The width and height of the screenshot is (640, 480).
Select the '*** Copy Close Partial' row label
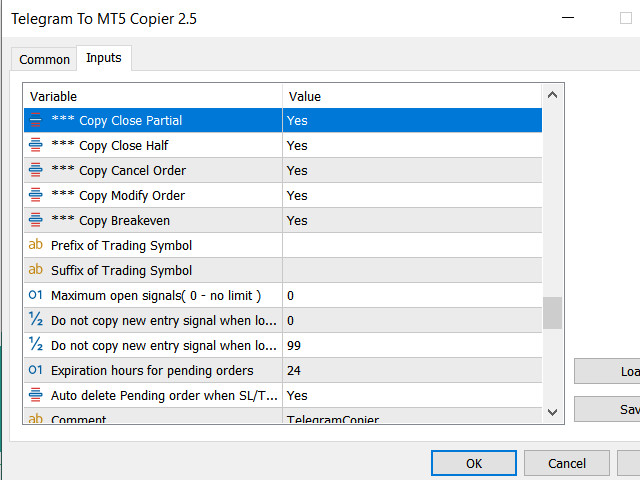tap(117, 120)
